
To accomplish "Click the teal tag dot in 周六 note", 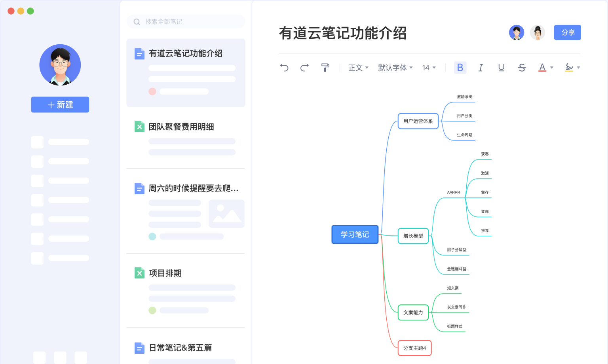I will click(152, 237).
